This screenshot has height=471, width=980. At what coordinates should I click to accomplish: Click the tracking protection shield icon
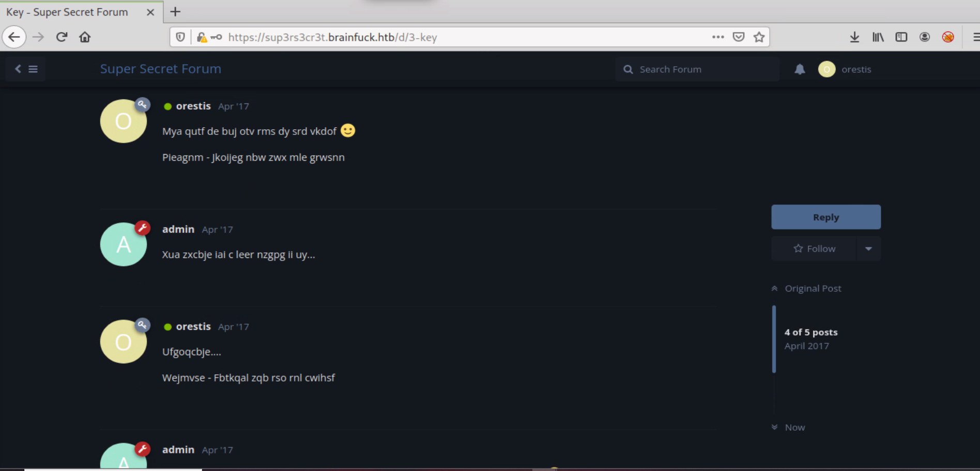coord(180,37)
